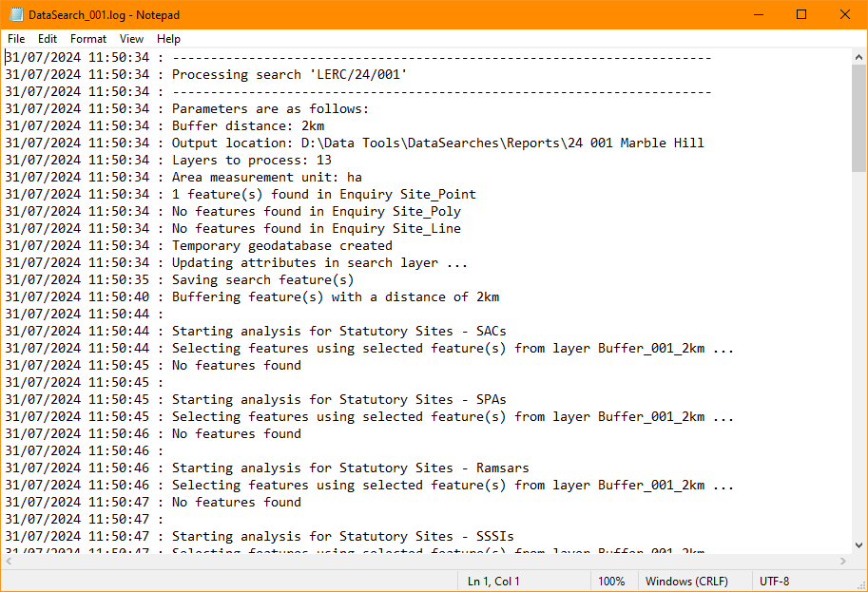Close the Notepad window
The width and height of the screenshot is (868, 592).
click(845, 14)
